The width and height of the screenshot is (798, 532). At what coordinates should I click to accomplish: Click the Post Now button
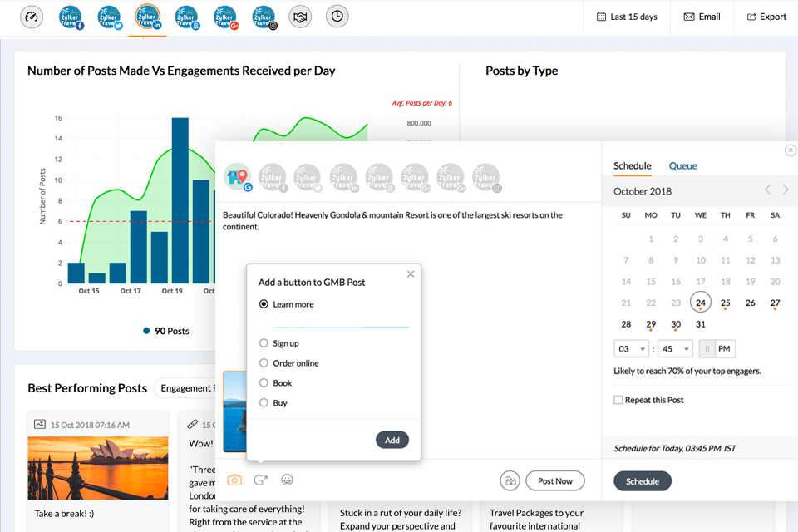[554, 480]
